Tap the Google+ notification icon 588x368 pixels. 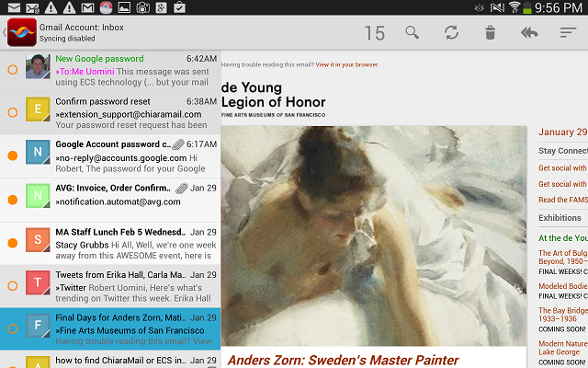click(x=162, y=7)
